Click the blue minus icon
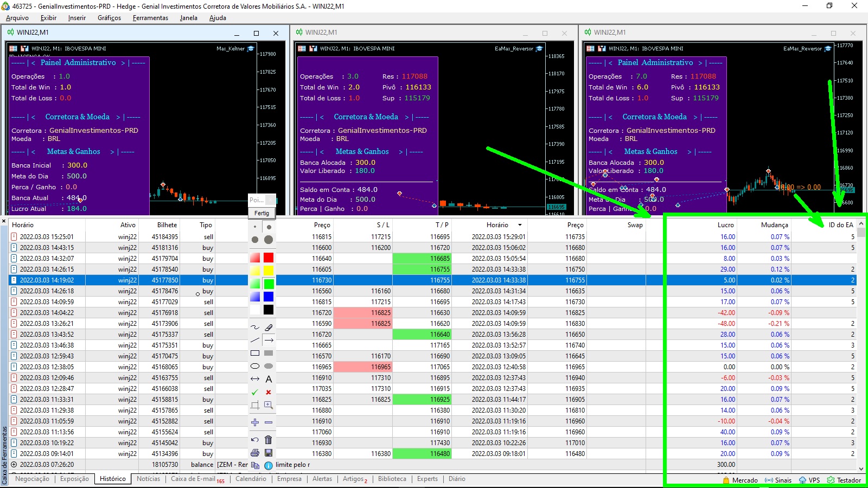Viewport: 868px width, 488px height. pos(269,422)
